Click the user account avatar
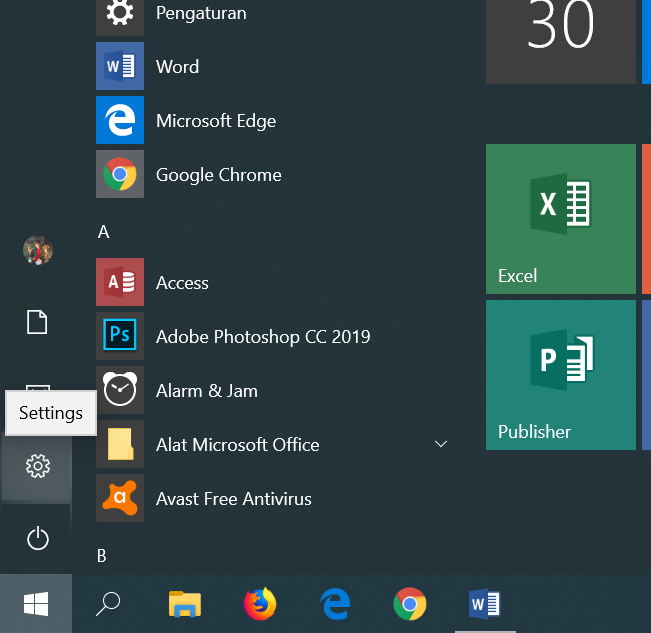The width and height of the screenshot is (651, 633). click(37, 250)
